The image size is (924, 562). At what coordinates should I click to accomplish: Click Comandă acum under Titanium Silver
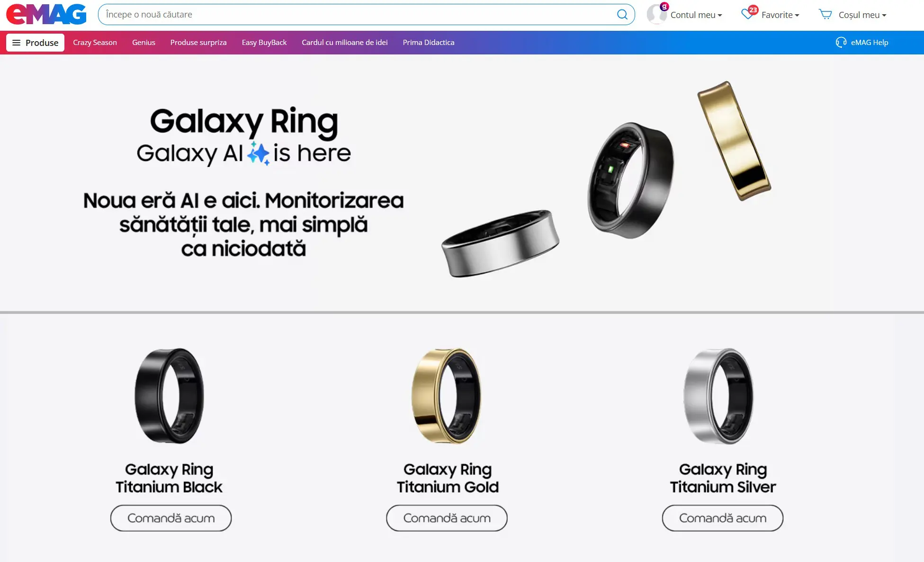pyautogui.click(x=723, y=518)
